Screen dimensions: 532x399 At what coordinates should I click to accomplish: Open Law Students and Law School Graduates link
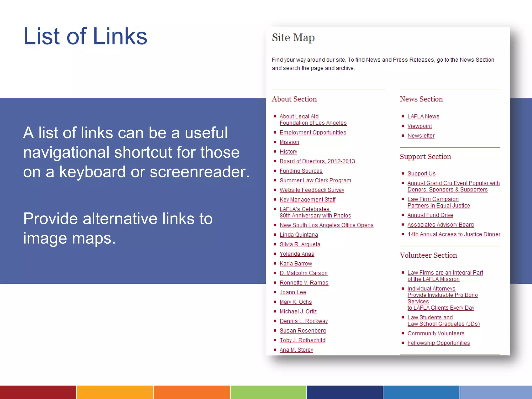(444, 321)
